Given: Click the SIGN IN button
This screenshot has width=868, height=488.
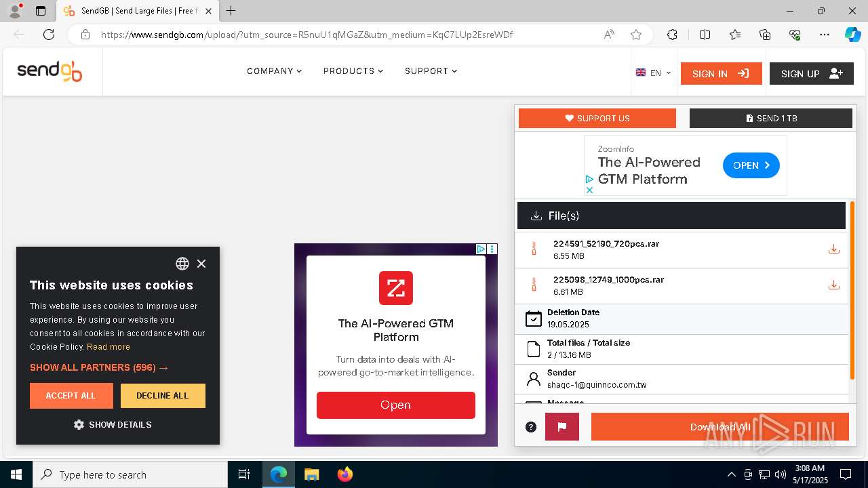Looking at the screenshot, I should [x=721, y=73].
